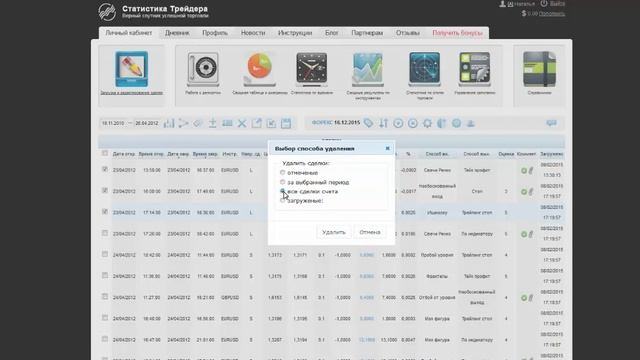This screenshot has height=360, width=640.
Task: Click 'Свеча Ренко' cell in first row
Action: 437,170
